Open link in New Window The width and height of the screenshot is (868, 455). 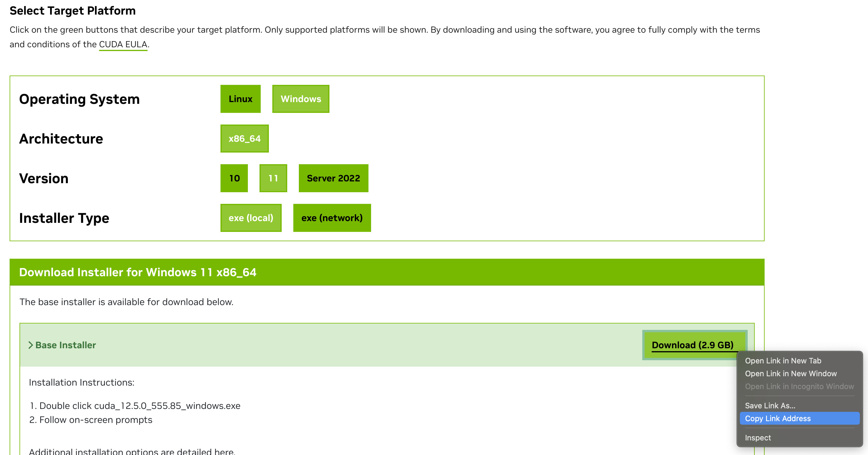791,373
